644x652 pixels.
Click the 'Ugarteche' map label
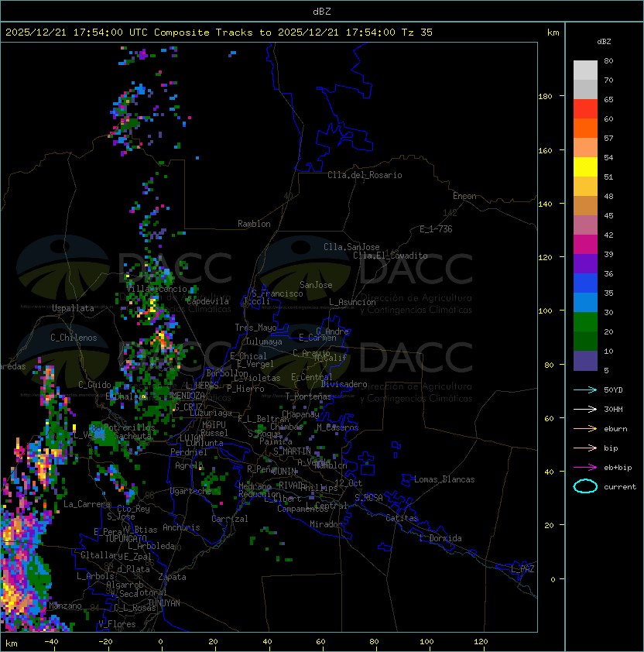[x=191, y=491]
